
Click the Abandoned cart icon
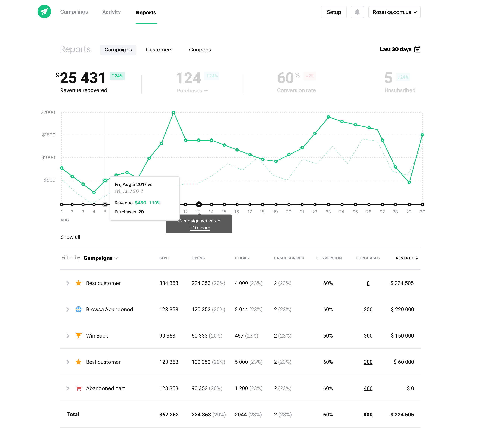78,388
